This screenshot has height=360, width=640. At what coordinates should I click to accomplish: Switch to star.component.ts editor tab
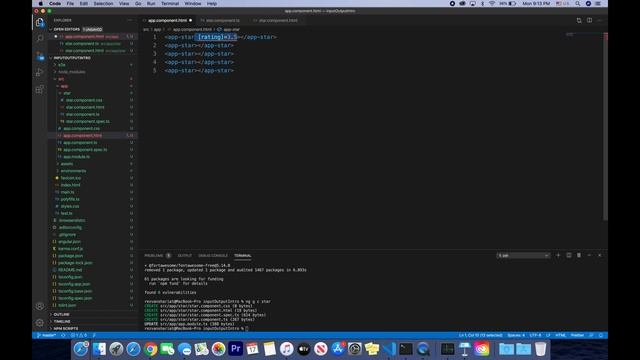222,20
